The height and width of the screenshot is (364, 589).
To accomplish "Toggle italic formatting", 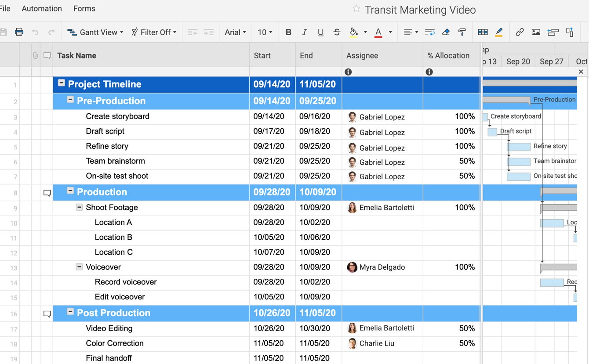I will pyautogui.click(x=304, y=32).
